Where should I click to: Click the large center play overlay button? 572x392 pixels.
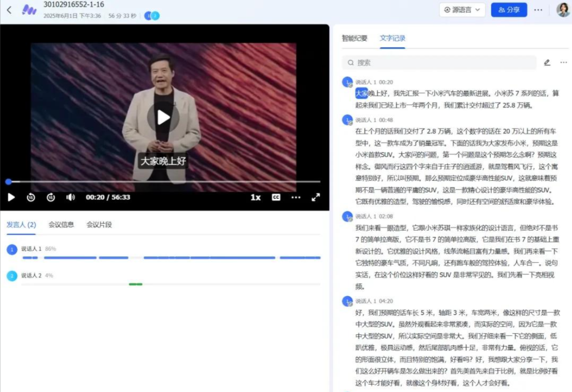point(163,117)
